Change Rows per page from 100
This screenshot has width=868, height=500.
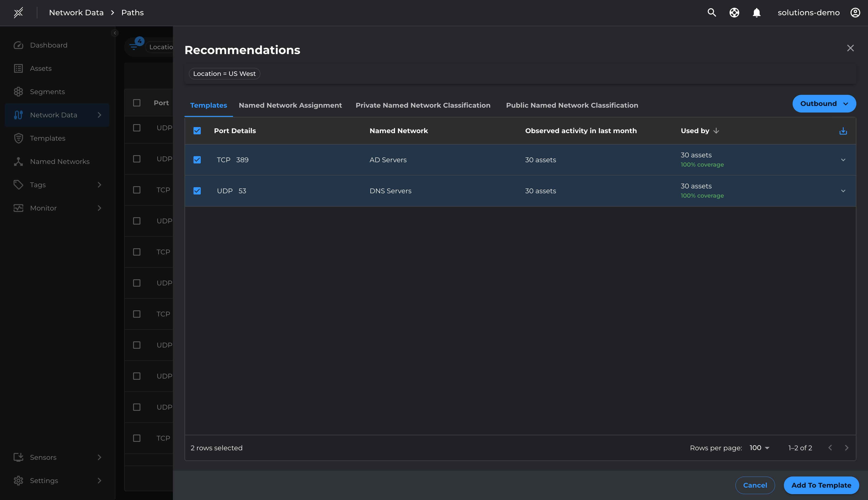(x=759, y=447)
